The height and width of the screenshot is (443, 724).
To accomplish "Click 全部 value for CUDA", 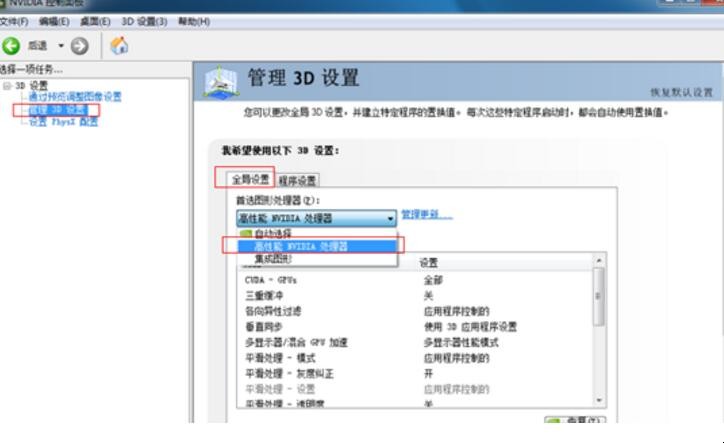I will 433,280.
